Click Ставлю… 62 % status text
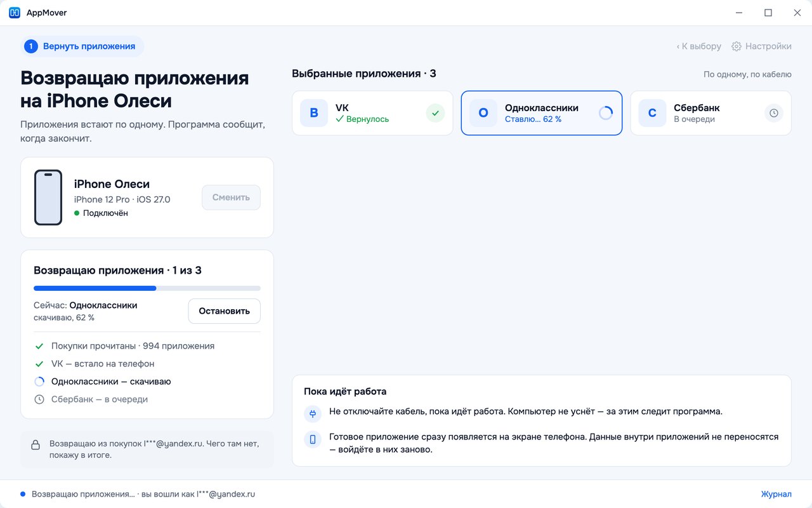This screenshot has height=508, width=812. click(533, 119)
